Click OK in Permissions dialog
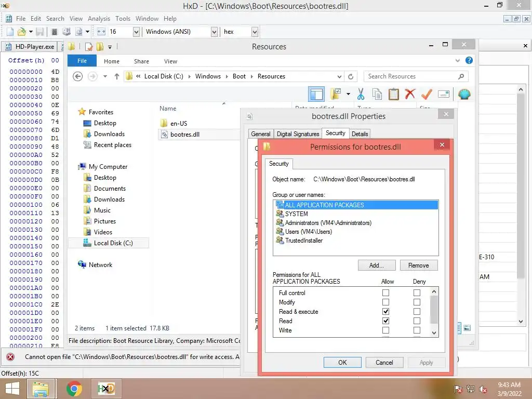 pos(342,362)
